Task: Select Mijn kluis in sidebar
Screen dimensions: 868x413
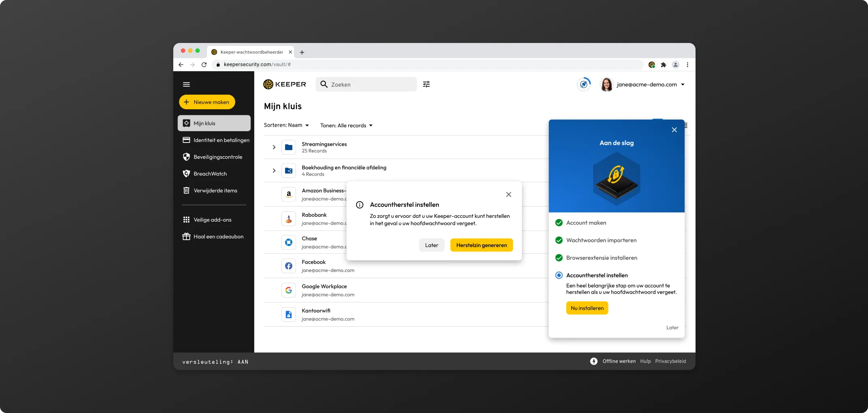Action: [214, 123]
